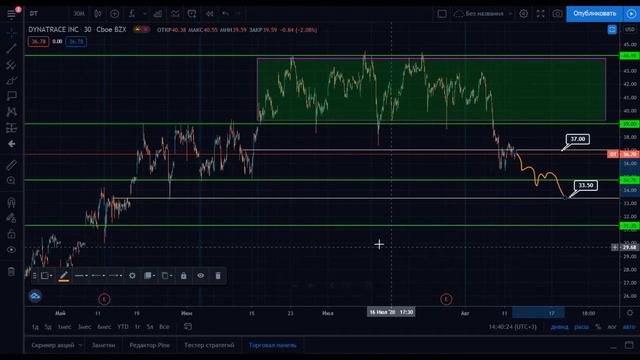Click the blue cloud icon on chart
Viewport: 640px width, 360px height.
(x=35, y=296)
